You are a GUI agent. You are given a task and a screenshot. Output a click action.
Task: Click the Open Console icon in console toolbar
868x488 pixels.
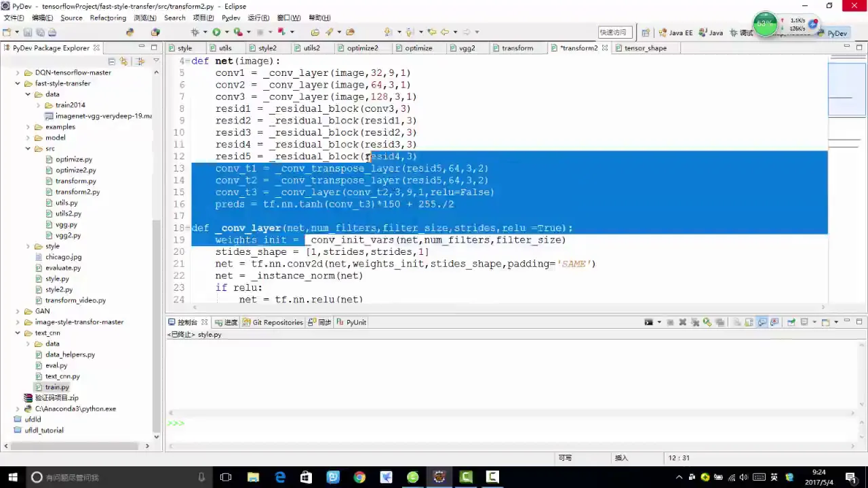(x=825, y=322)
